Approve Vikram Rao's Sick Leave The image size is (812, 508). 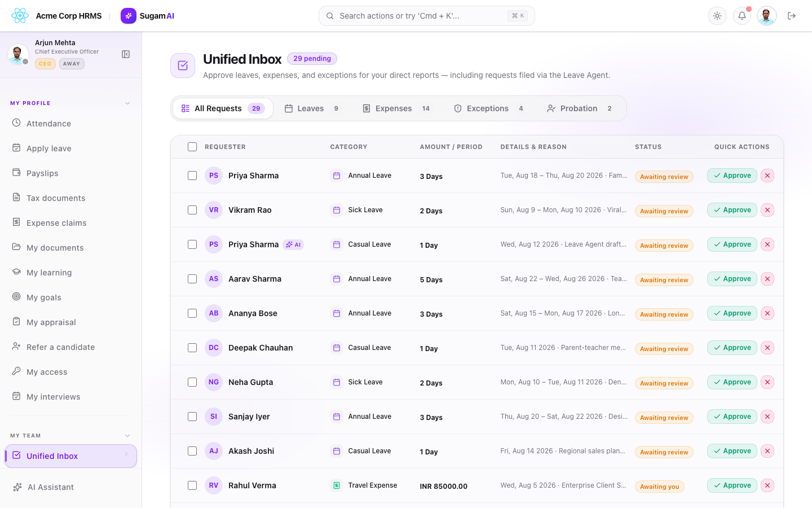pos(732,210)
